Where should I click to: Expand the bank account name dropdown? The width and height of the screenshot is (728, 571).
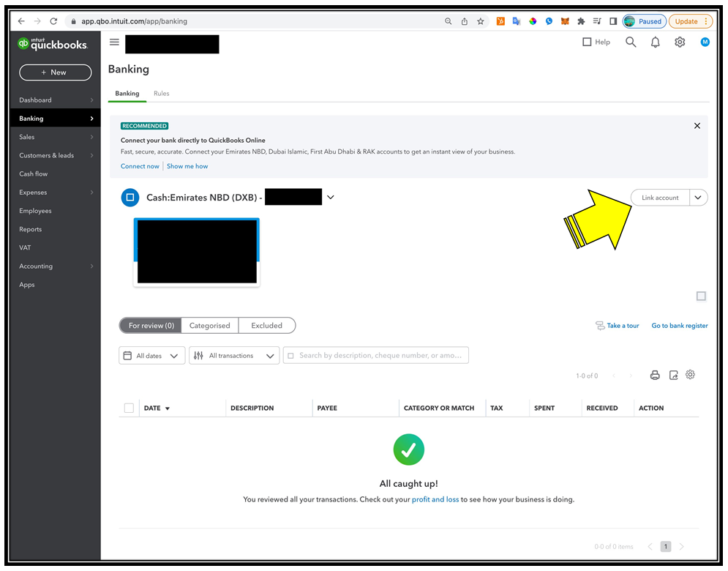point(331,198)
